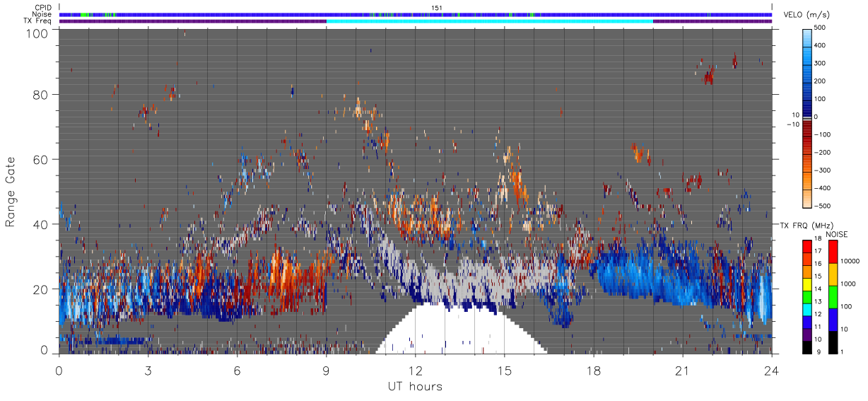Click the 12 tick on the UT hours axis
The image size is (868, 401).
coord(415,371)
